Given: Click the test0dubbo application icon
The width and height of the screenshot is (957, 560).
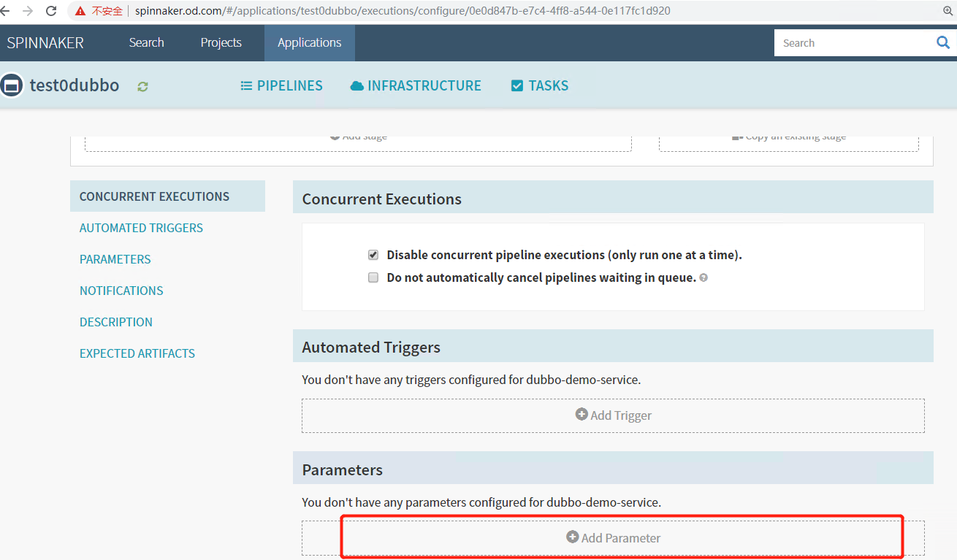Looking at the screenshot, I should (x=12, y=85).
